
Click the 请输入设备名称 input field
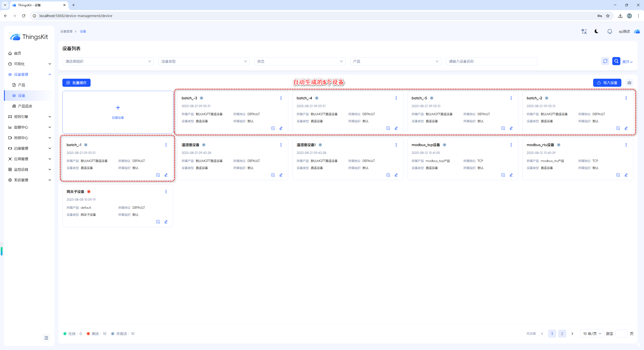click(x=491, y=61)
